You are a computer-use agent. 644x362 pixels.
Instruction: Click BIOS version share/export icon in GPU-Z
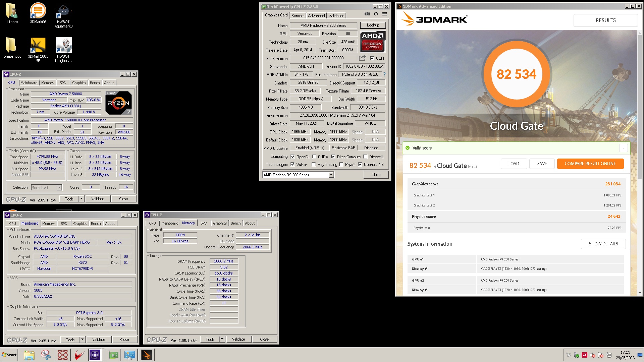362,58
